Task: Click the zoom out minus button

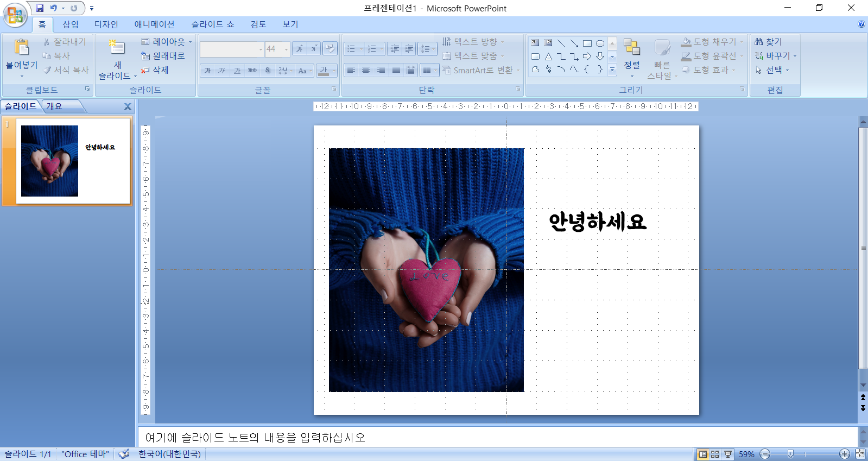Action: coord(765,454)
